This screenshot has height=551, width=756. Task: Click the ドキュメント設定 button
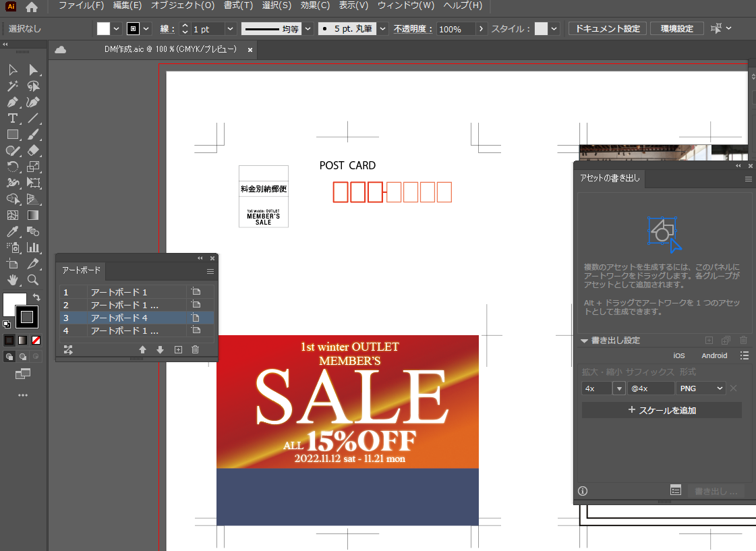pos(608,29)
